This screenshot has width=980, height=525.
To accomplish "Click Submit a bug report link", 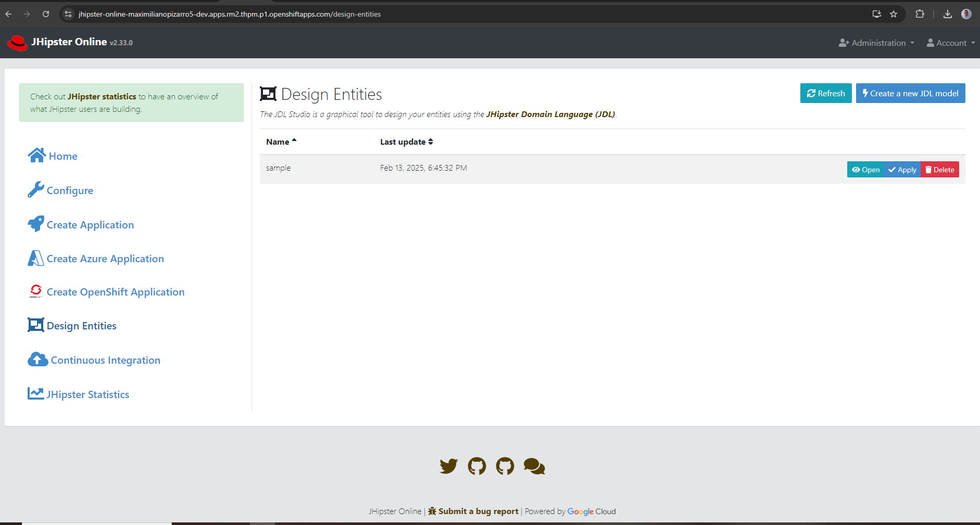I will [x=473, y=511].
